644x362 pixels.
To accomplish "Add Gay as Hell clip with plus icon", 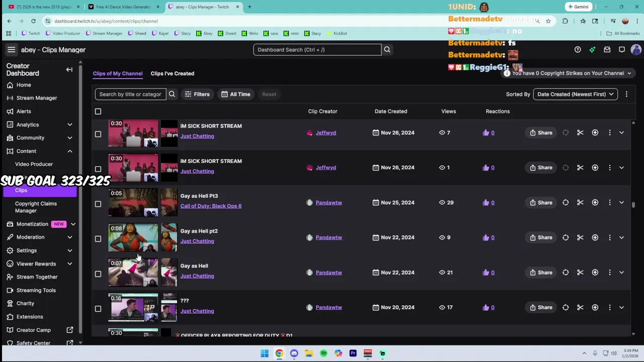I will [595, 273].
